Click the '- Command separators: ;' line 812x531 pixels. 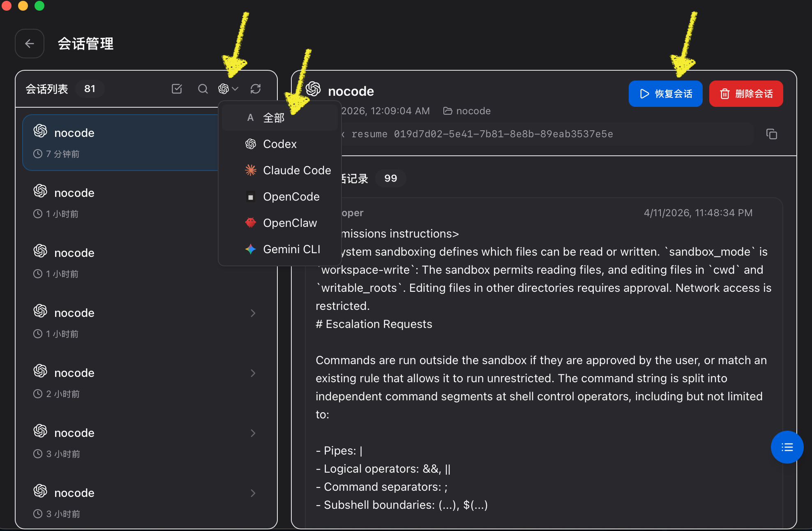tap(382, 487)
